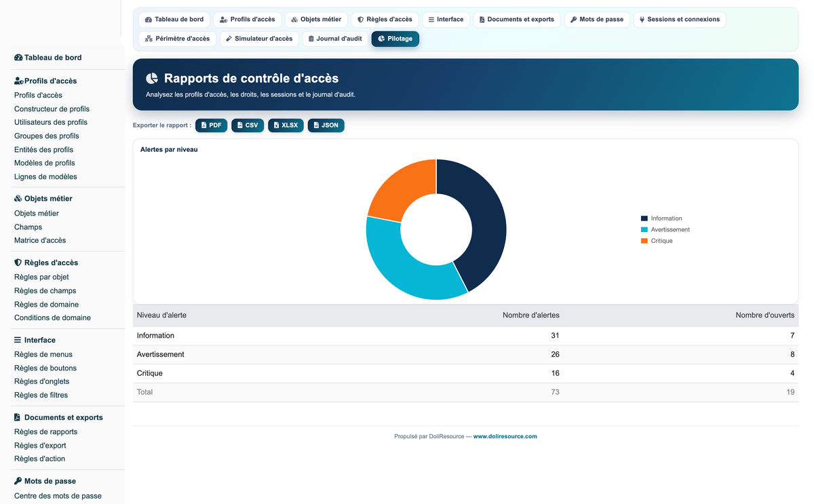Click the sitemap icon on Périmètre d'accès tab
The image size is (814, 504).
click(x=149, y=39)
